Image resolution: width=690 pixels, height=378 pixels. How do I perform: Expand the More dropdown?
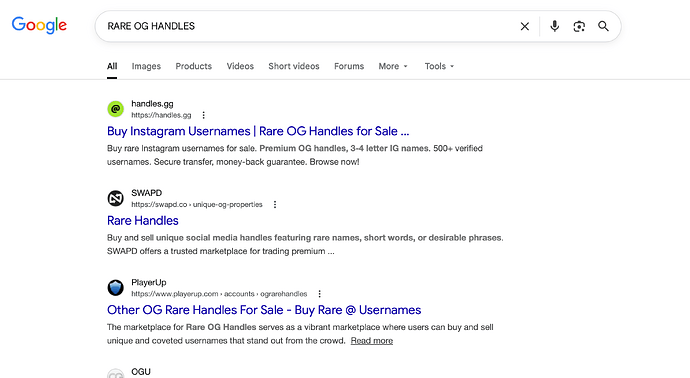pos(393,66)
